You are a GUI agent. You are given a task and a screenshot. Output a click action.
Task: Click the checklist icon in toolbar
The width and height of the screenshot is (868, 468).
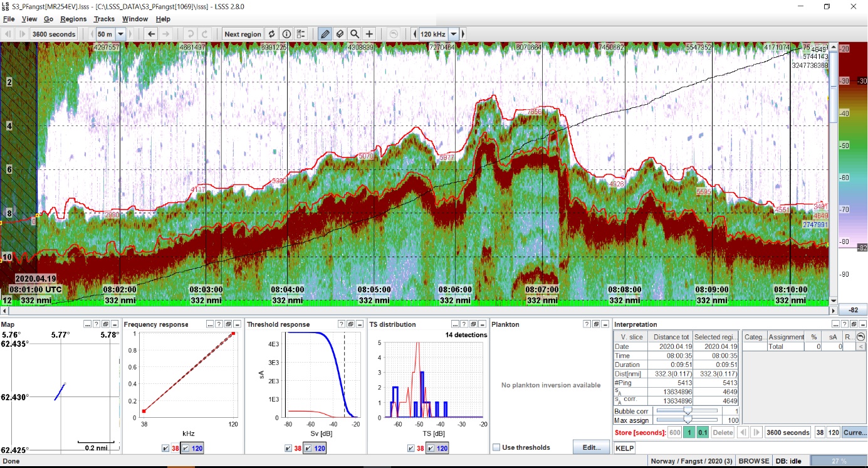point(301,34)
